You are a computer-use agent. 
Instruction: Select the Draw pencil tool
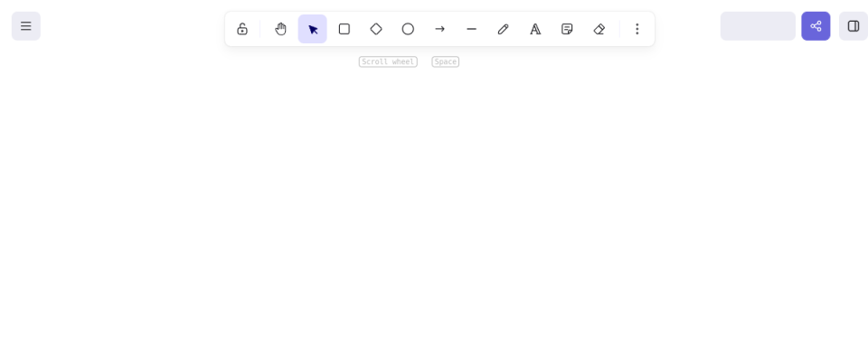(x=504, y=29)
